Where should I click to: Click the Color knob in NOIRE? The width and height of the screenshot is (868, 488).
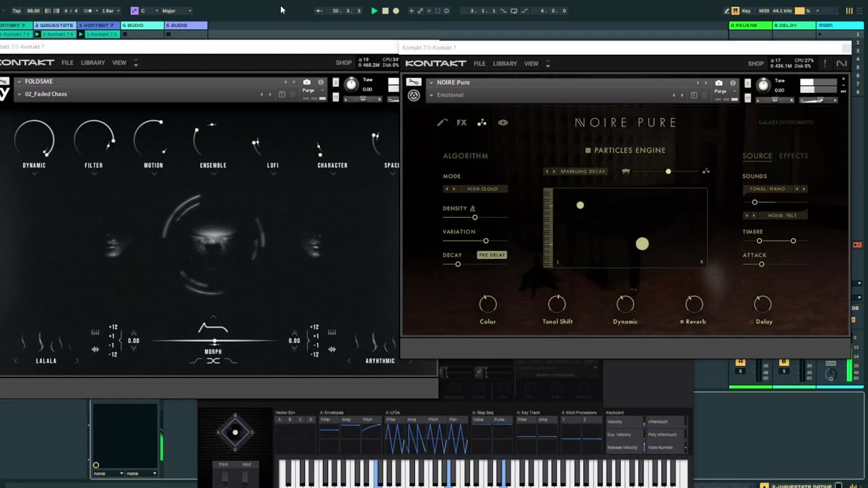488,304
